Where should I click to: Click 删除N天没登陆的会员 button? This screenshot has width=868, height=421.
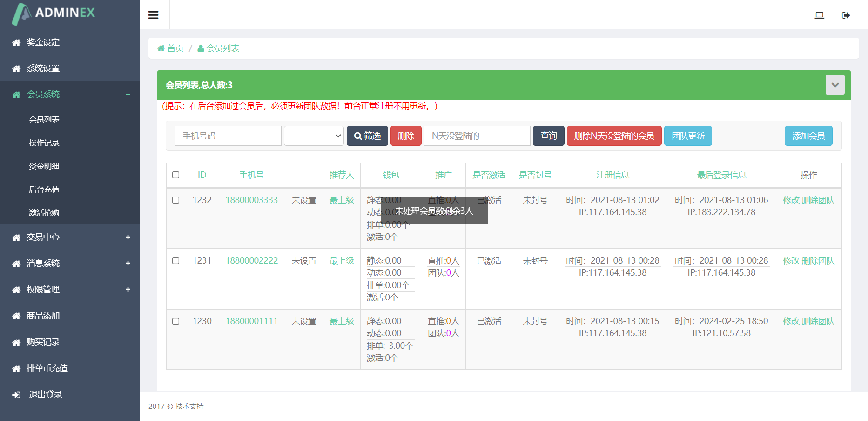coord(614,136)
